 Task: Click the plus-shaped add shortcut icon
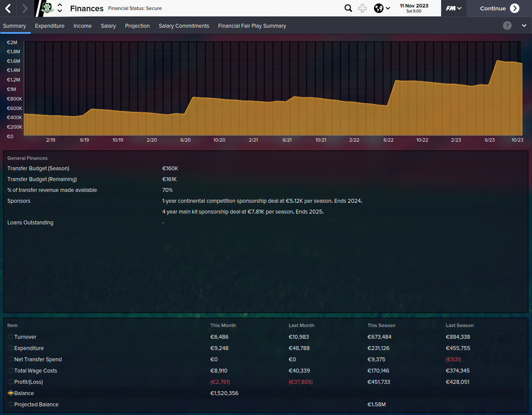point(362,8)
